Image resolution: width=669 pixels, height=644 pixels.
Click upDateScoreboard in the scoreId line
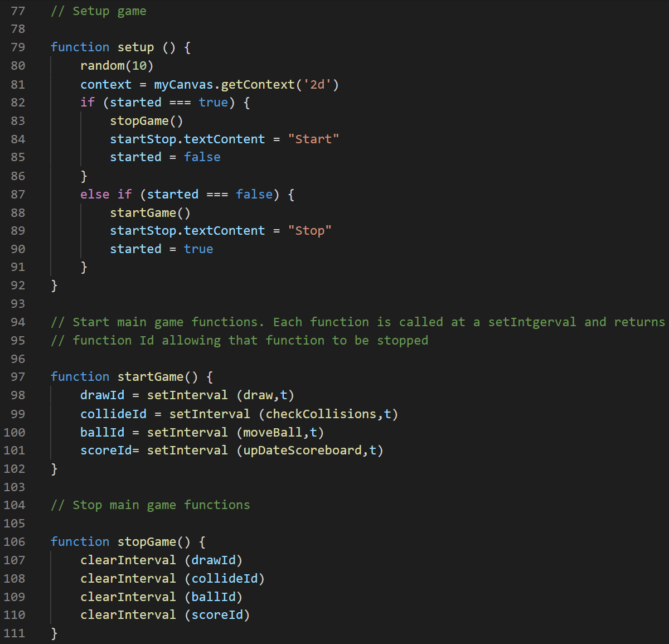coord(302,451)
